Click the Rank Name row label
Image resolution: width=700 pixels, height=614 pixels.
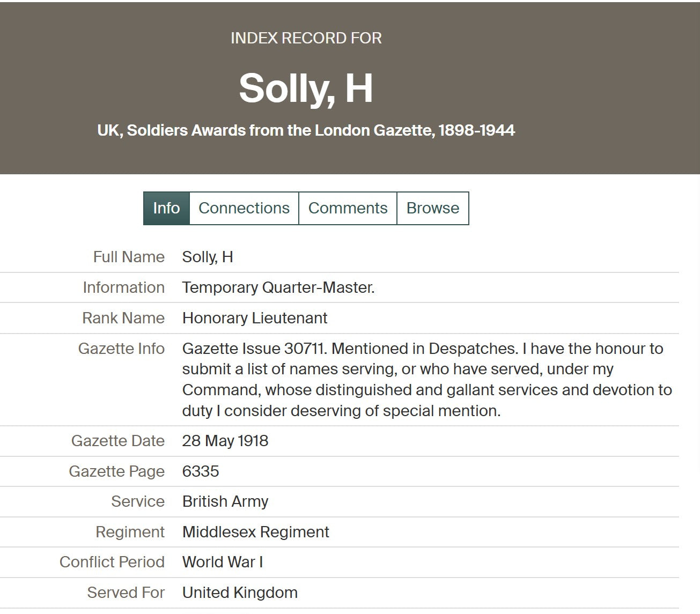pyautogui.click(x=123, y=318)
